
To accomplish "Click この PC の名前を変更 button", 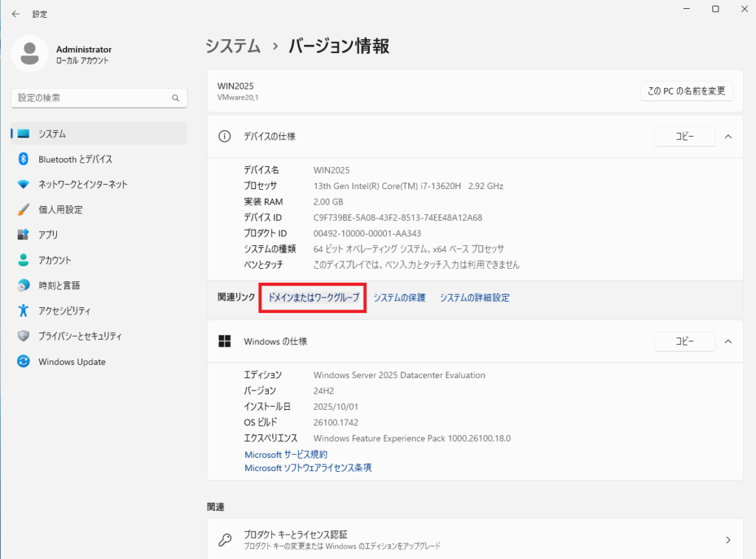I will point(686,92).
